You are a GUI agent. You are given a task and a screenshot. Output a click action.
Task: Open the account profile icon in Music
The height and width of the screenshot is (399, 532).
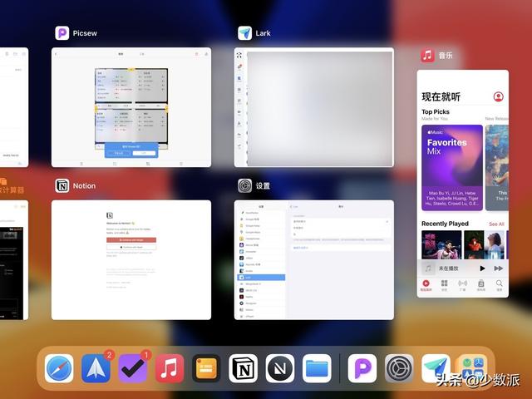(499, 97)
